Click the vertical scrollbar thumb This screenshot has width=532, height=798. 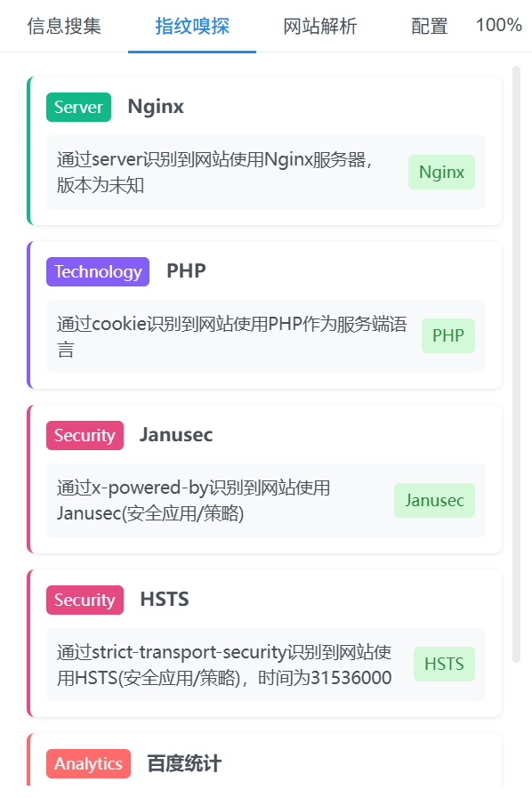(516, 364)
